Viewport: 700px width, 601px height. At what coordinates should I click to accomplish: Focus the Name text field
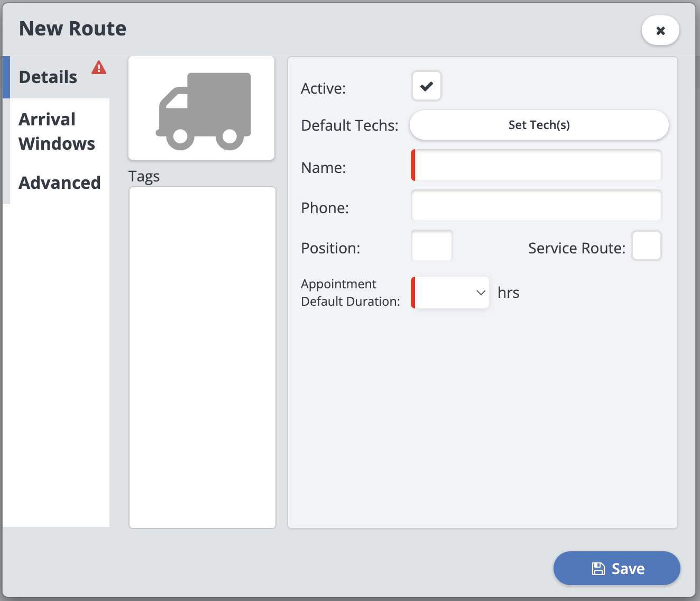coord(537,166)
